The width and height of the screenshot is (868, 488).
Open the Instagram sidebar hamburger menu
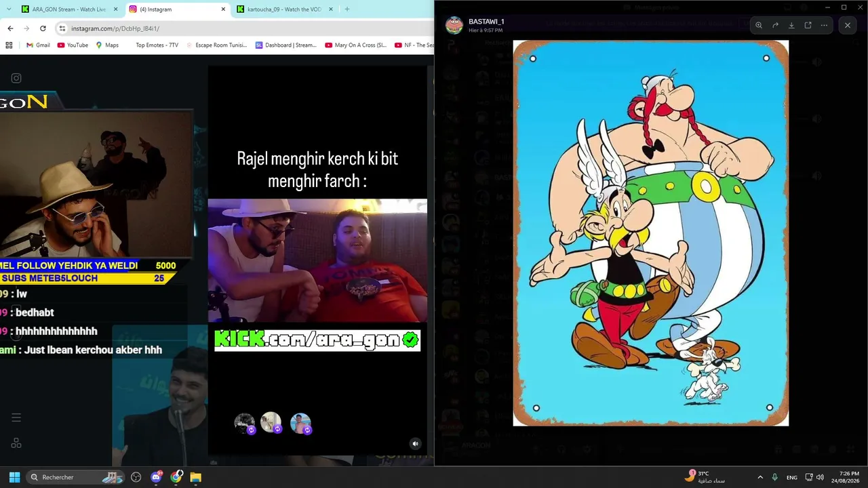(x=16, y=418)
